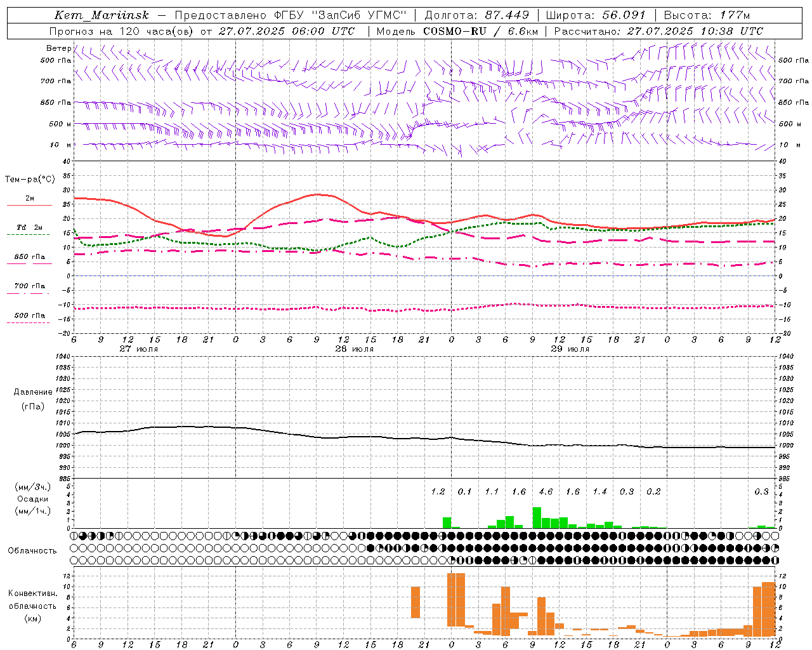
Task: Select the provider text ФГБУ "ЗапСиб УГМС"
Action: (x=341, y=15)
